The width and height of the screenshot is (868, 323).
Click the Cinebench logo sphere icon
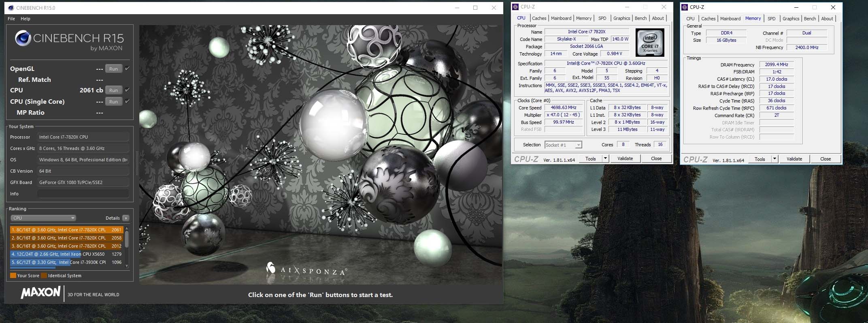coord(23,39)
